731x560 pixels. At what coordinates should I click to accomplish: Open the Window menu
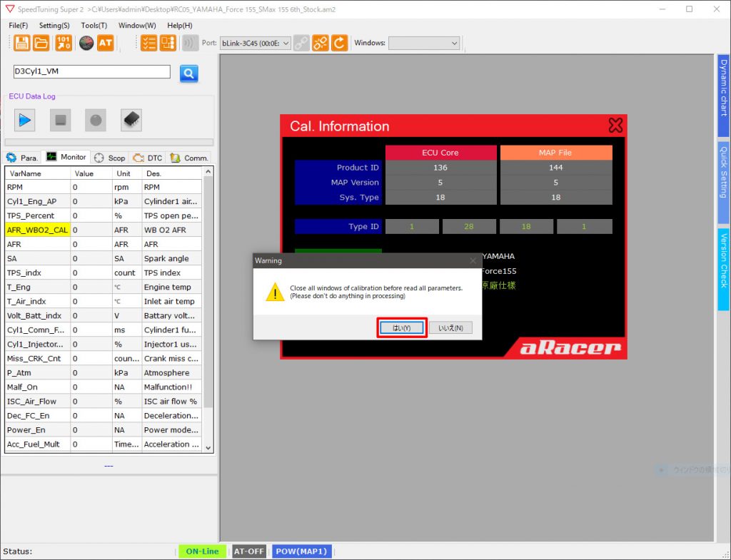click(x=137, y=26)
